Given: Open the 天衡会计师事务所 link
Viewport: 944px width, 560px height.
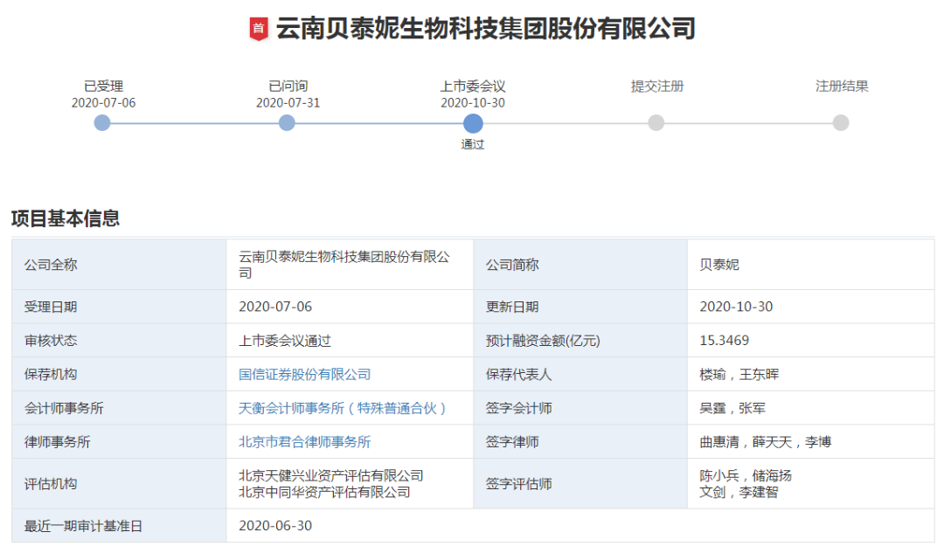Looking at the screenshot, I should tap(342, 408).
